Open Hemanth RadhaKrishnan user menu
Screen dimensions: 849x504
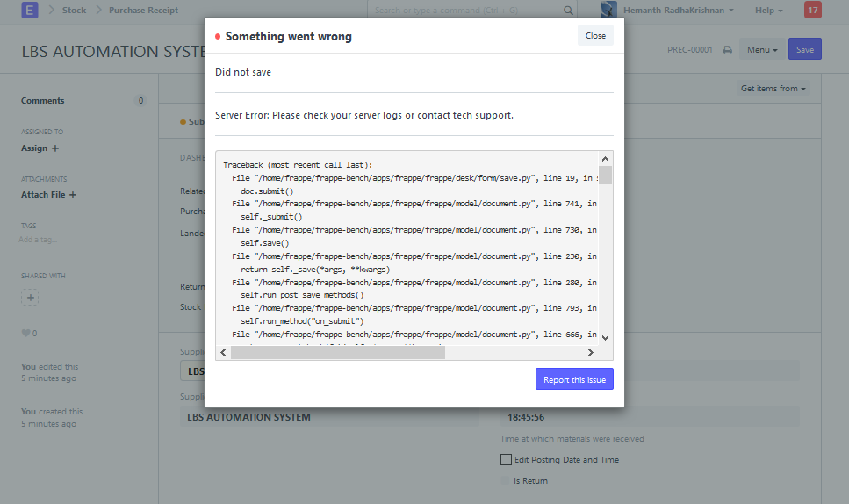(678, 11)
